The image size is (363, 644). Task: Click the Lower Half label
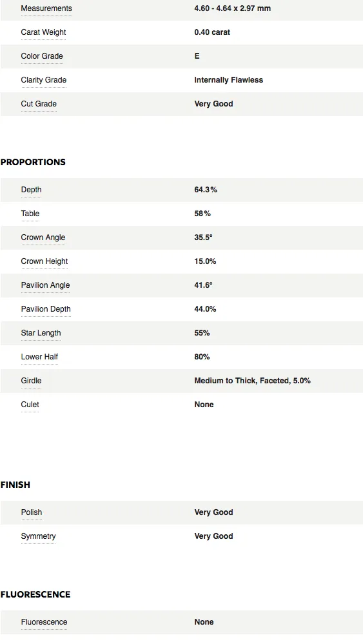click(x=39, y=356)
